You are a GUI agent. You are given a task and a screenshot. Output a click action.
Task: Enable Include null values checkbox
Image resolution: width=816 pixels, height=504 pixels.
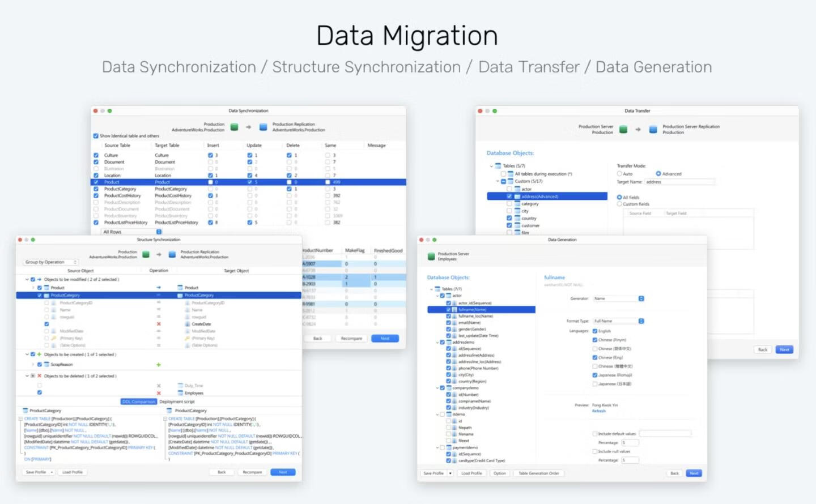(595, 451)
